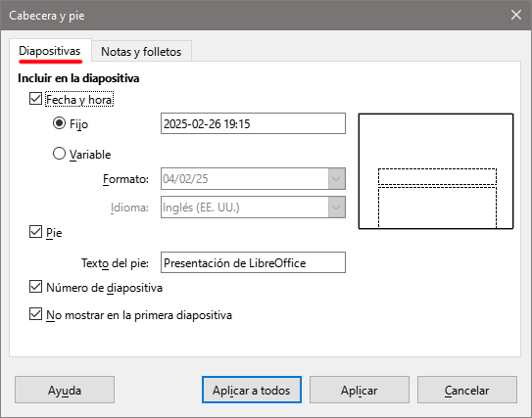Select the Variable radio button
Image resolution: width=532 pixels, height=418 pixels.
59,154
